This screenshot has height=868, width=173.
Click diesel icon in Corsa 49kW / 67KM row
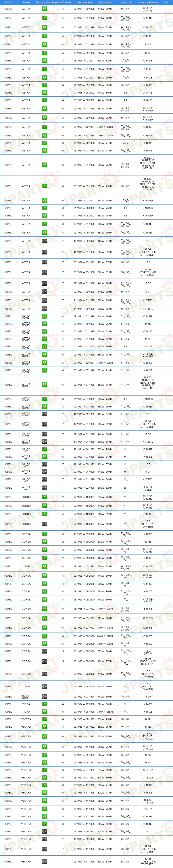44,661
